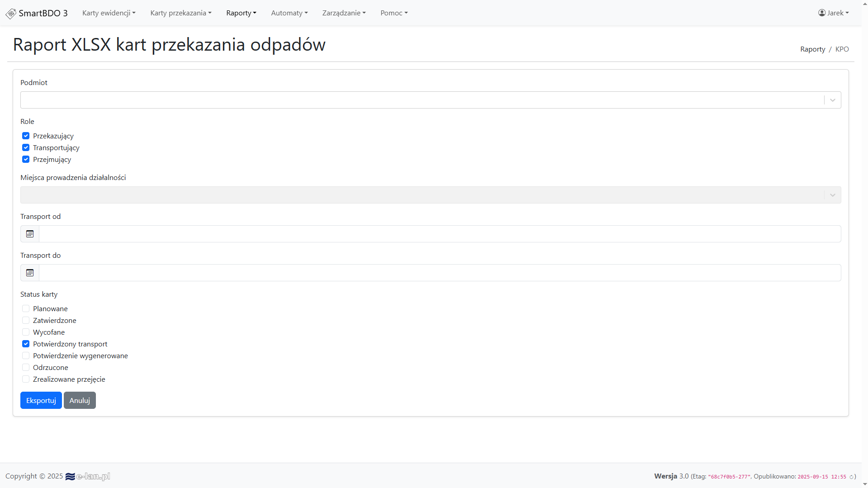Click the refresh icon next to version date
The height and width of the screenshot is (488, 868).
[x=851, y=477]
